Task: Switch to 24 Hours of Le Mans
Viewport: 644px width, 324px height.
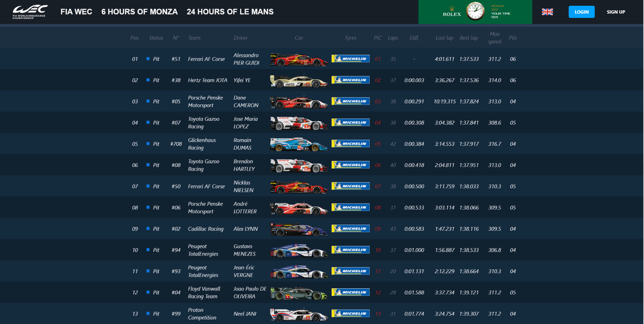Action: pyautogui.click(x=230, y=12)
